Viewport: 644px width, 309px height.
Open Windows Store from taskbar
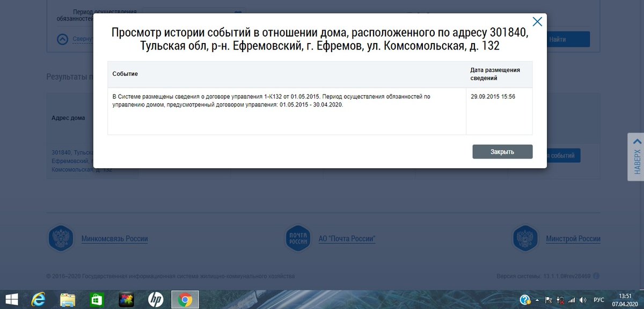coord(97,299)
